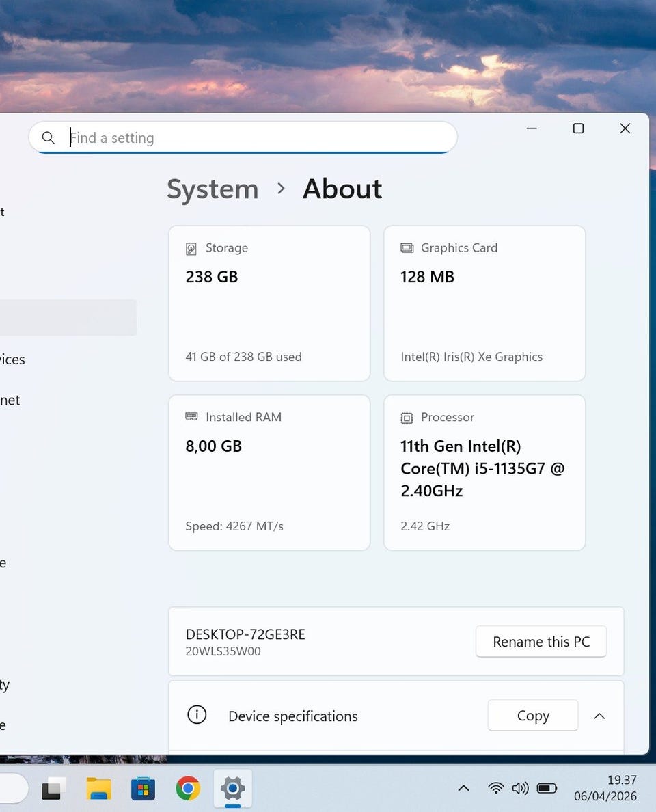The image size is (656, 812).
Task: Click the Processor chip icon
Action: pos(407,417)
